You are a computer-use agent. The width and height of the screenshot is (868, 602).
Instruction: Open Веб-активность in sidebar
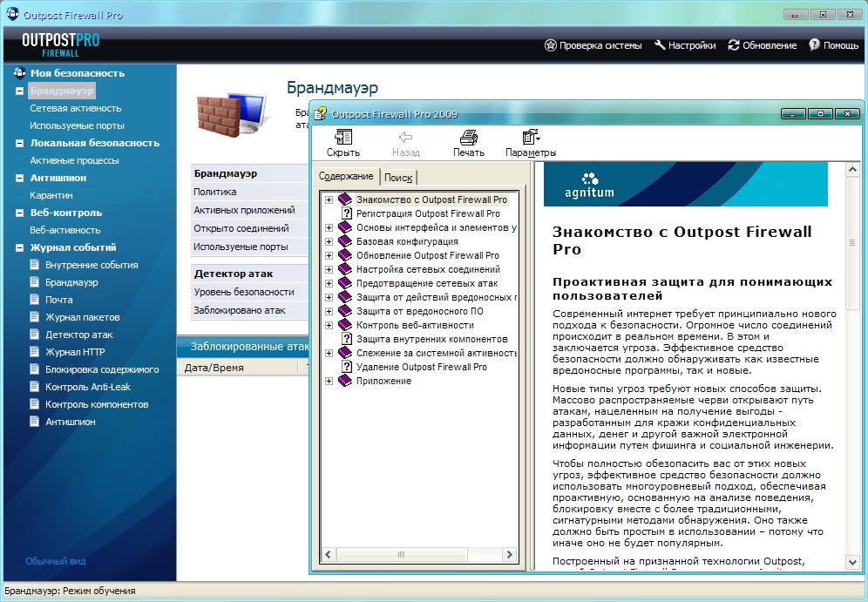tap(65, 230)
